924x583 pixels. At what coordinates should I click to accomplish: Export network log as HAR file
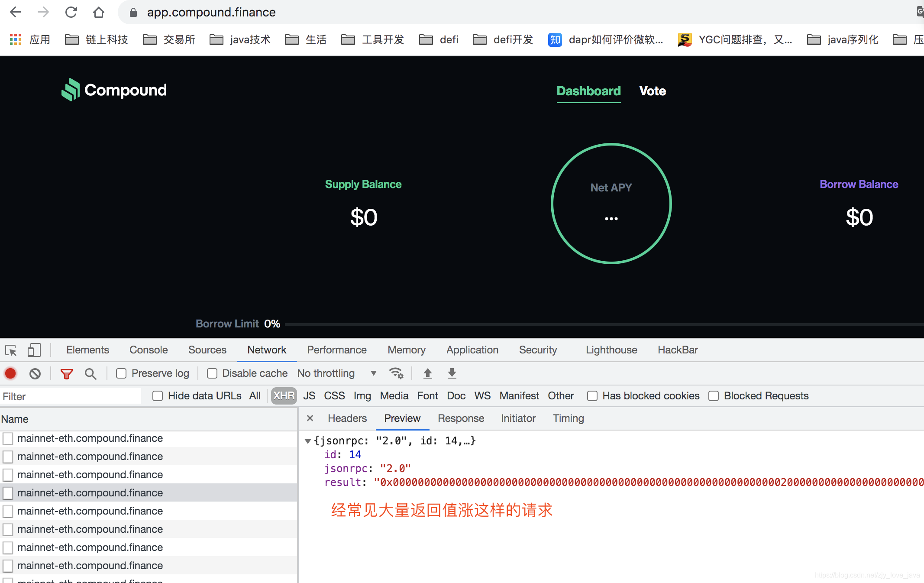(x=452, y=373)
